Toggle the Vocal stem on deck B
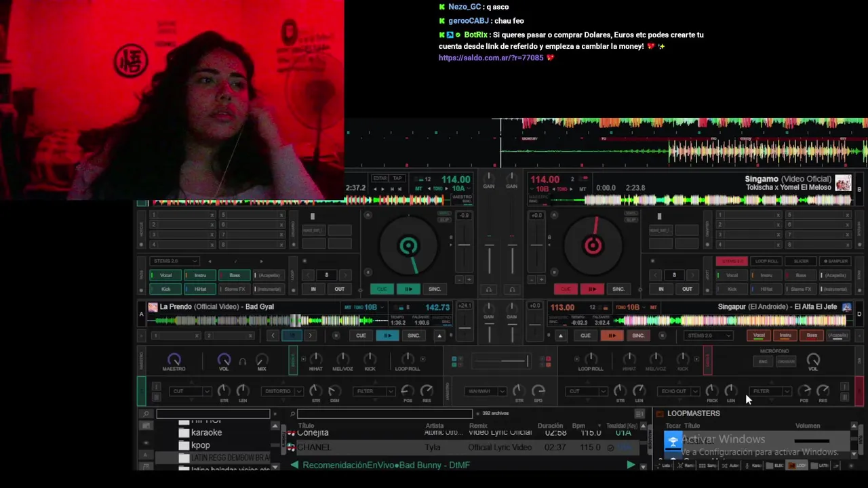The height and width of the screenshot is (488, 868). 732,275
